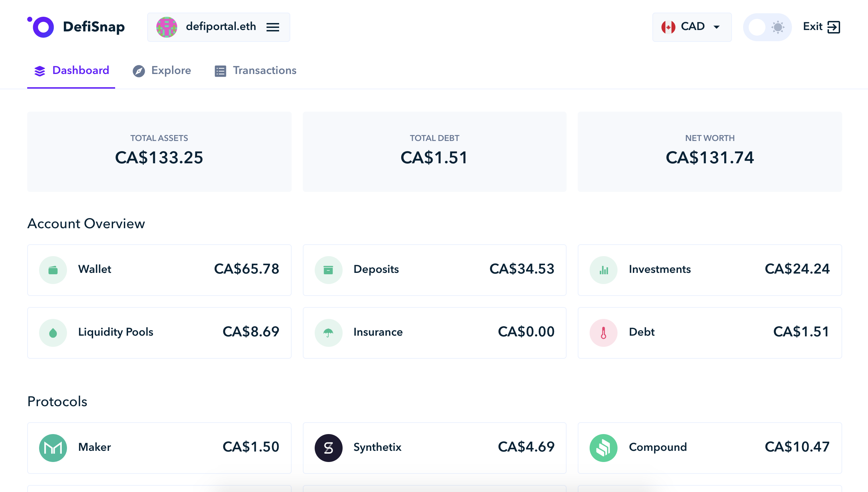Click the Insurance umbrella icon
The height and width of the screenshot is (492, 868).
328,333
